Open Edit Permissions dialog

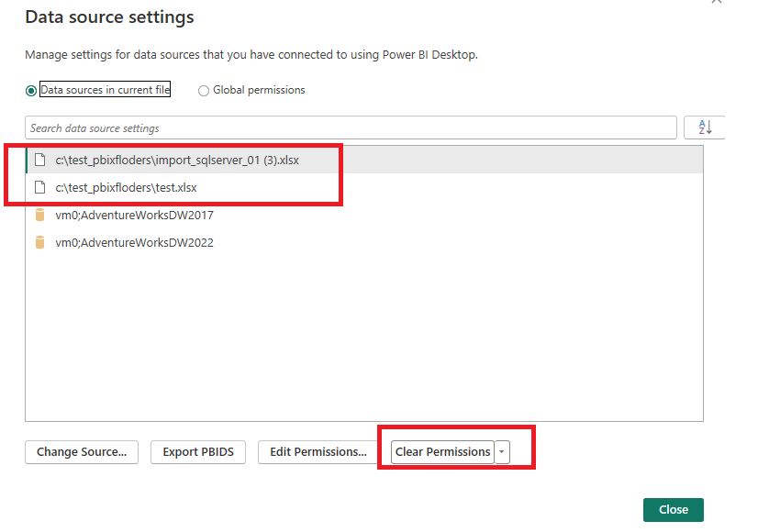pyautogui.click(x=318, y=452)
